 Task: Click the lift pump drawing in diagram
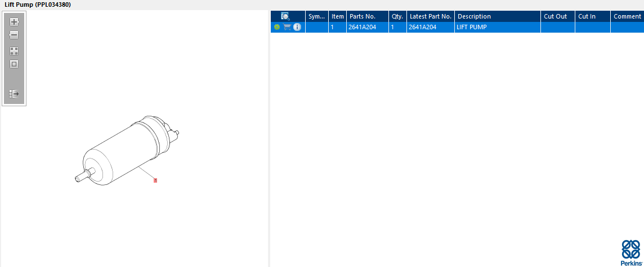[127, 150]
